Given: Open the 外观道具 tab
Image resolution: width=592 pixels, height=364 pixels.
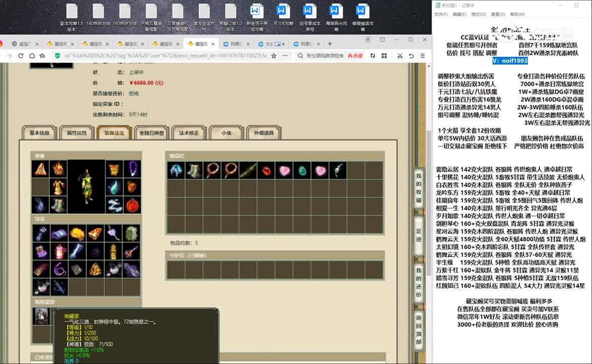Looking at the screenshot, I should [264, 133].
